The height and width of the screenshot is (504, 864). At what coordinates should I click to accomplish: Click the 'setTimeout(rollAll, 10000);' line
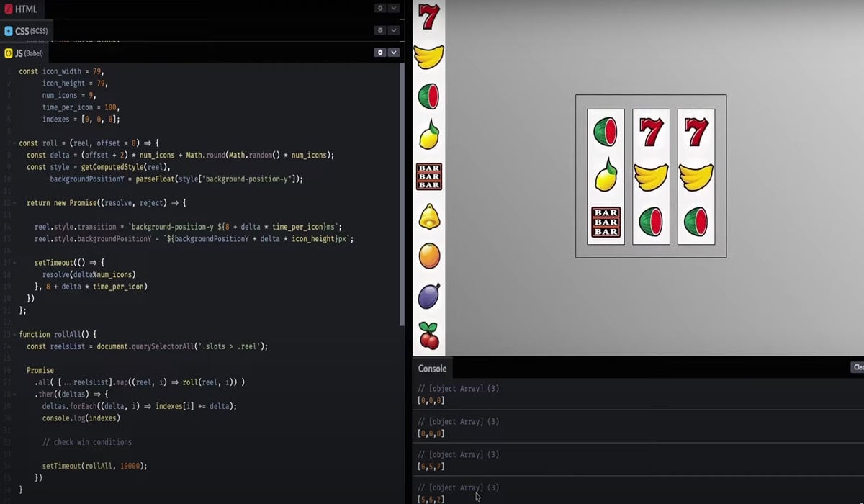[x=94, y=466]
